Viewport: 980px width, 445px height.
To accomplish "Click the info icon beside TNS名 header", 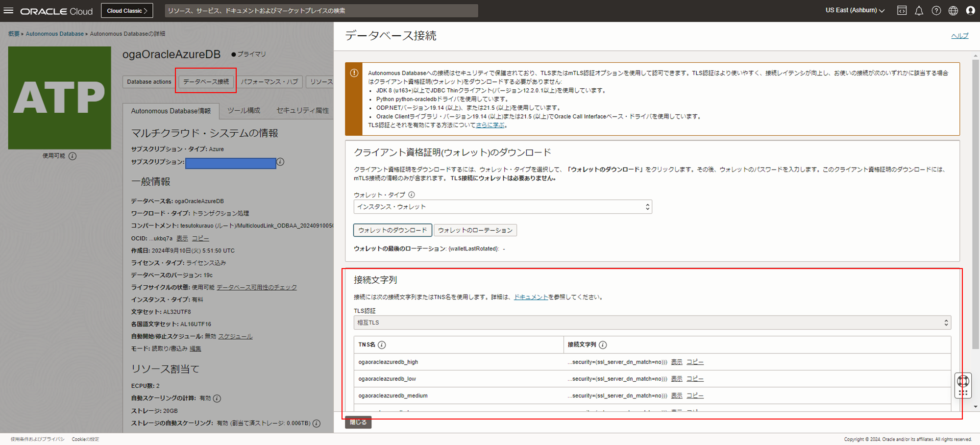I will pos(382,345).
